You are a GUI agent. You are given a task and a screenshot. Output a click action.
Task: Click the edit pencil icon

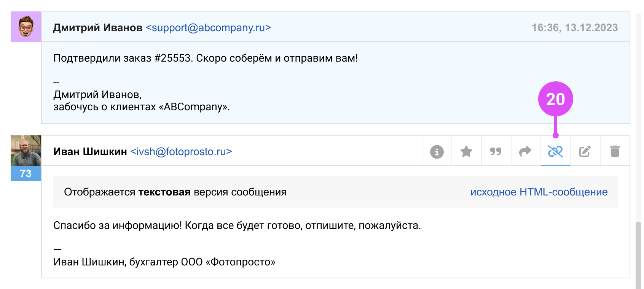click(585, 152)
